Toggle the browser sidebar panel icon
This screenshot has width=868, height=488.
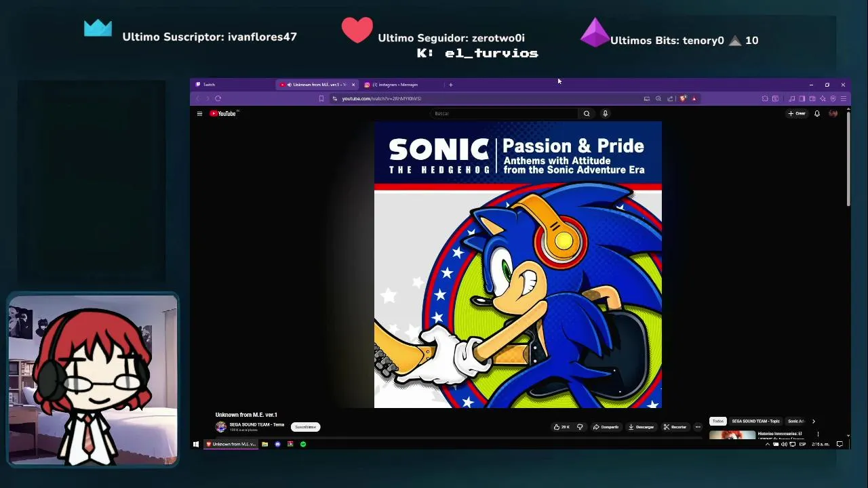pyautogui.click(x=802, y=99)
